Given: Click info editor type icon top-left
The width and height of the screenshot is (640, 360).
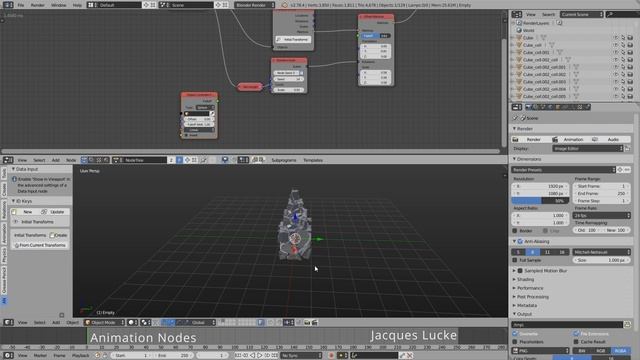Looking at the screenshot, I should [x=8, y=5].
